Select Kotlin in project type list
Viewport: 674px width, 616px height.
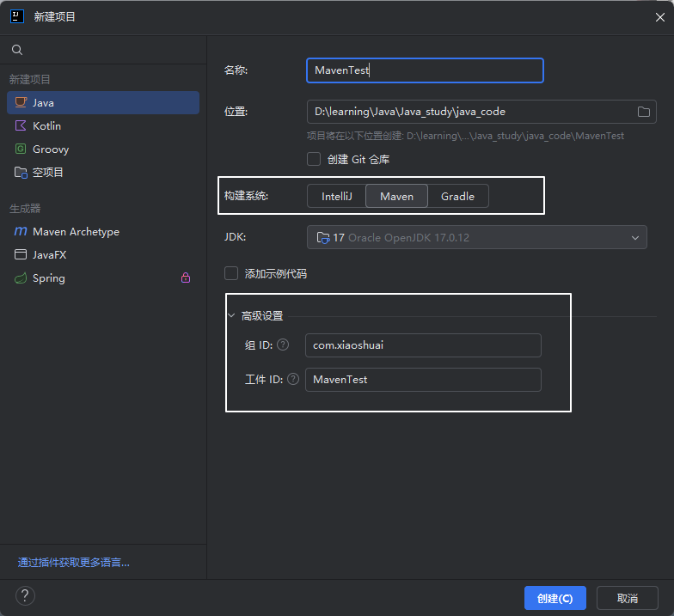(x=103, y=125)
